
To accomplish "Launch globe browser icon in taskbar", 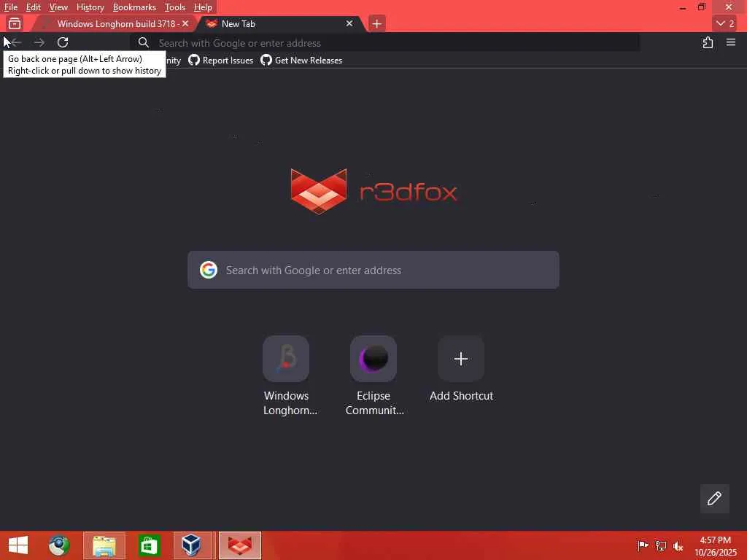I will [58, 545].
